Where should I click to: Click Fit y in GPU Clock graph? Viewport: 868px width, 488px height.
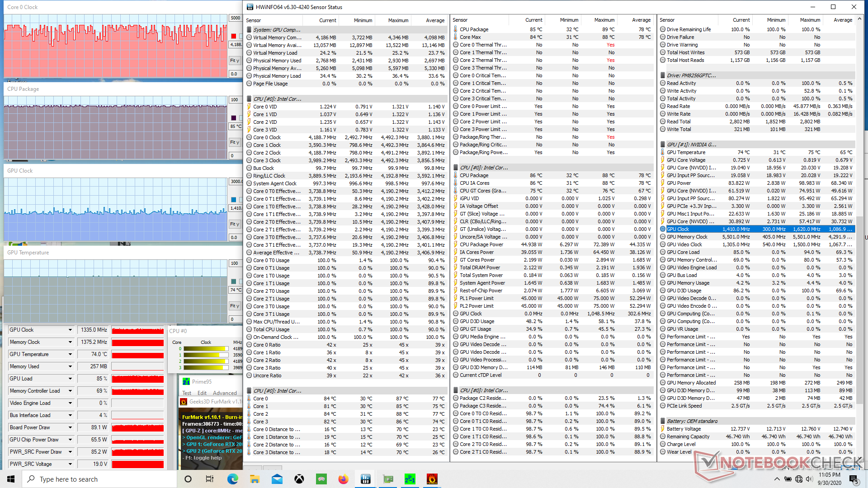235,224
